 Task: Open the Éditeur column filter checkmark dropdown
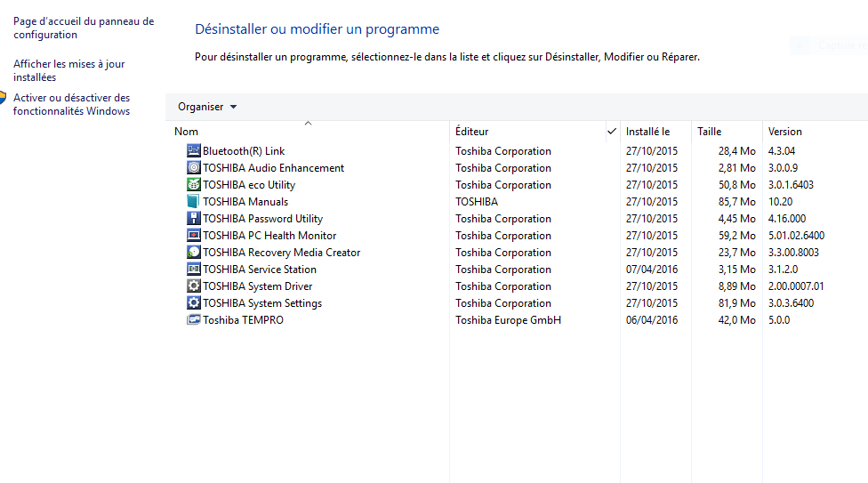(x=612, y=132)
